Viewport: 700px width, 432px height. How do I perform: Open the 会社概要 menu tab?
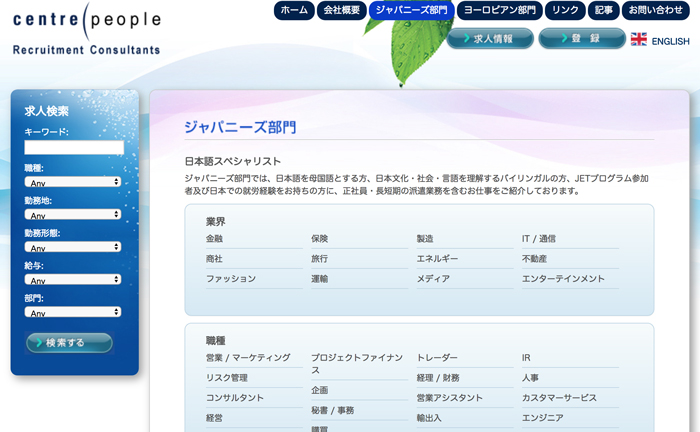pyautogui.click(x=342, y=10)
